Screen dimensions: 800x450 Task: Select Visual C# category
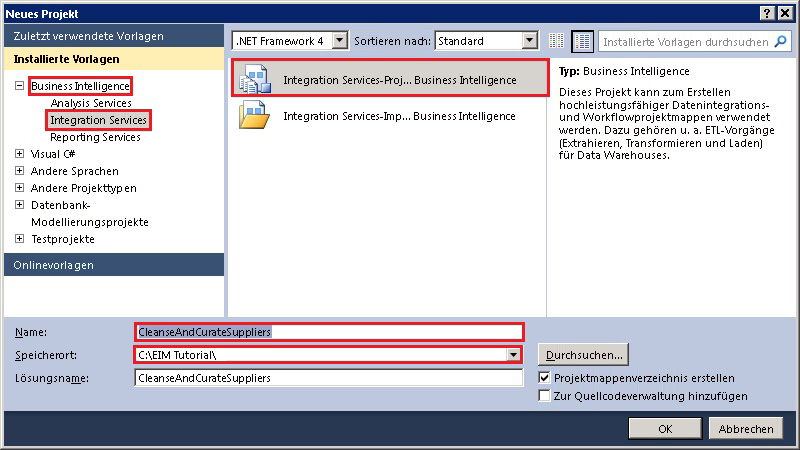pyautogui.click(x=53, y=154)
